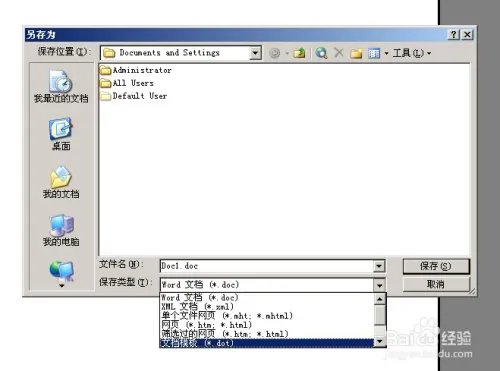500x371 pixels.
Task: Click Search the Web icon
Action: (321, 53)
